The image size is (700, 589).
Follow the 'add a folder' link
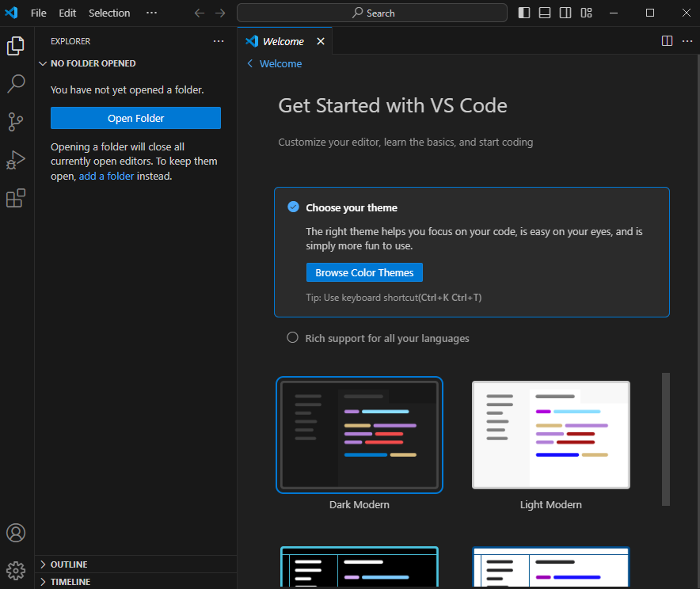106,177
